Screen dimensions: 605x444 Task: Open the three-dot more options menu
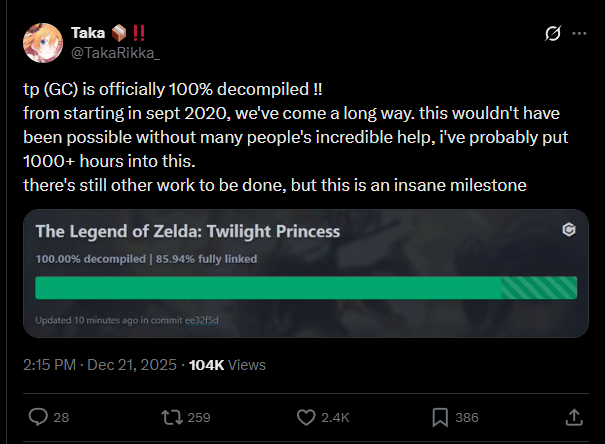[x=579, y=34]
